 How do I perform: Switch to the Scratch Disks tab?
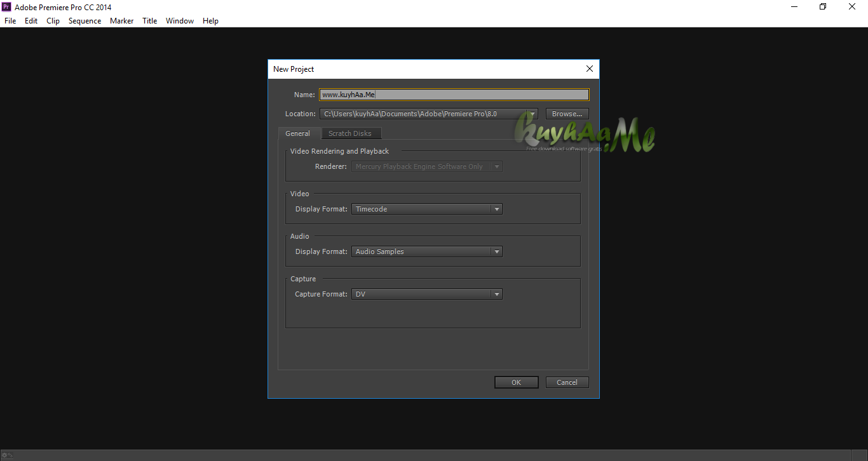[350, 133]
